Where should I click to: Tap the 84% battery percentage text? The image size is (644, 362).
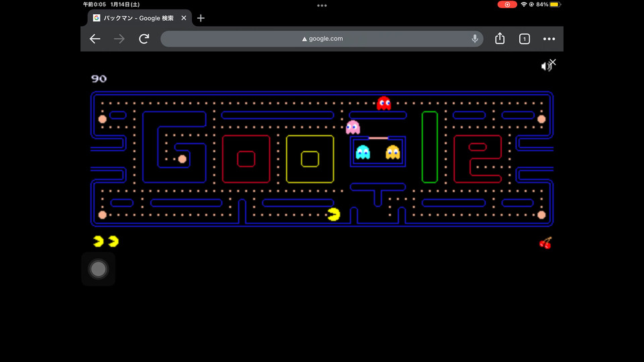point(542,5)
